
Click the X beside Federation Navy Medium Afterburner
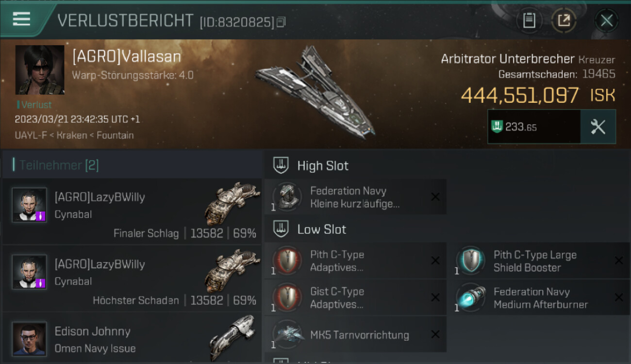coord(618,298)
